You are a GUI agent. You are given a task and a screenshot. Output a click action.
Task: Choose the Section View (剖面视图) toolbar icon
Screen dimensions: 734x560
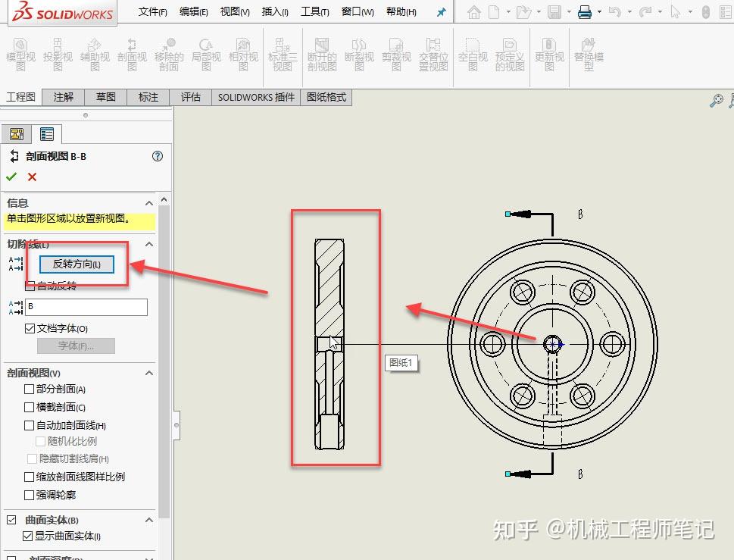[132, 55]
